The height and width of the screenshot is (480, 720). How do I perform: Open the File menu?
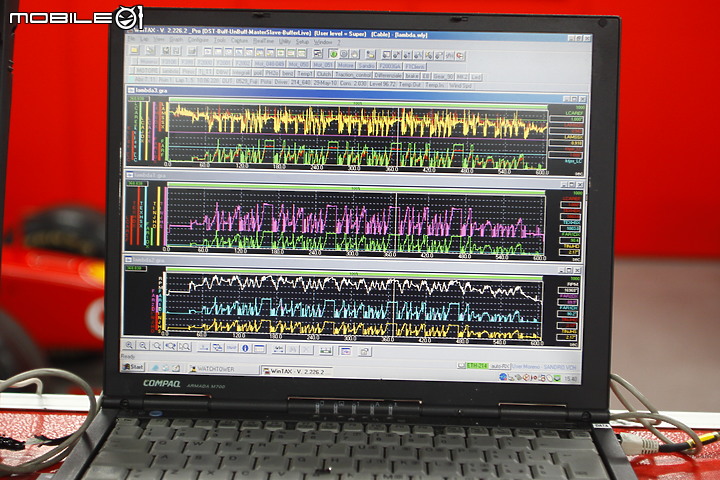131,40
